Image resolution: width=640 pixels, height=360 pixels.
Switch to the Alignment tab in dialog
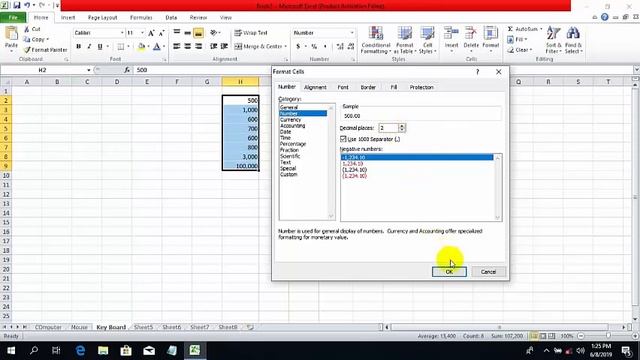tap(315, 87)
